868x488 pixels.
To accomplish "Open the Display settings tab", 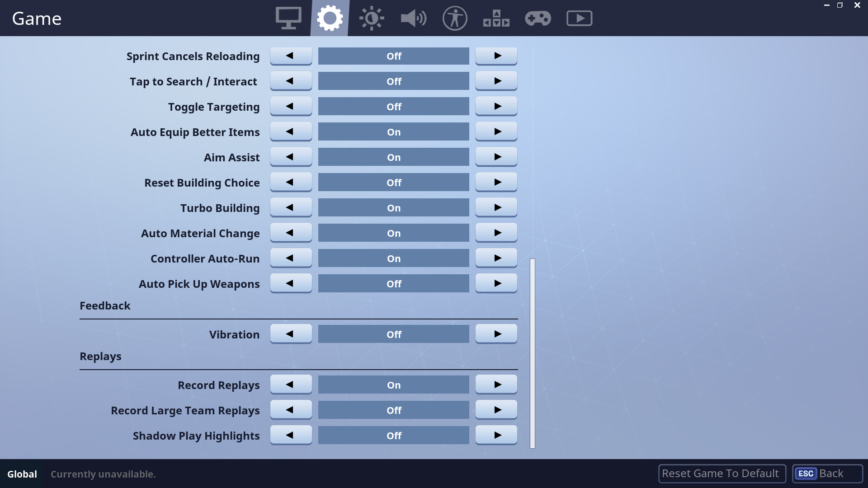I will pos(288,18).
